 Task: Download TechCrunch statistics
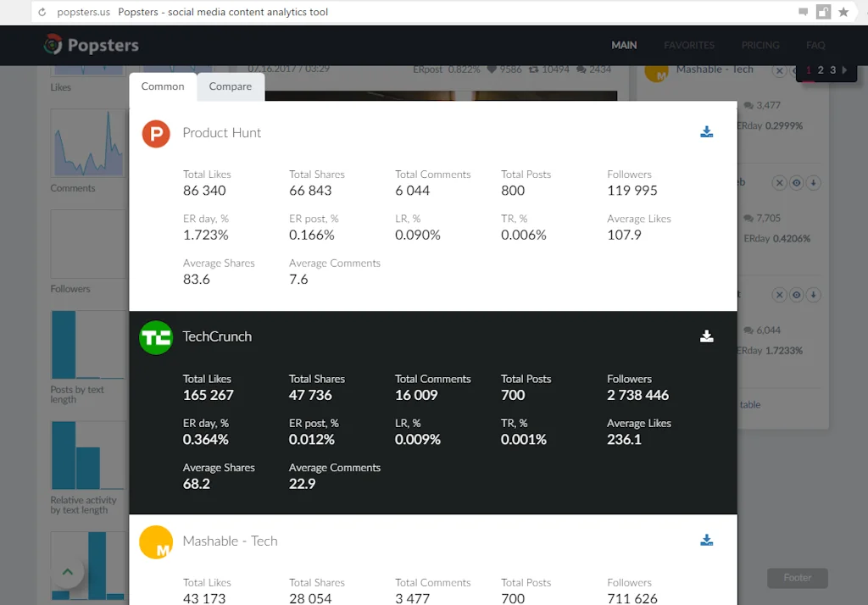[706, 336]
